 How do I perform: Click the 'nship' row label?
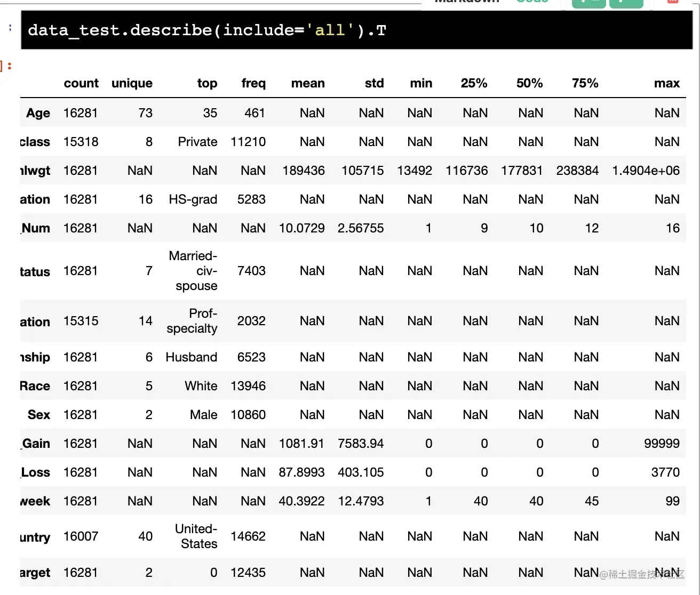pyautogui.click(x=35, y=357)
